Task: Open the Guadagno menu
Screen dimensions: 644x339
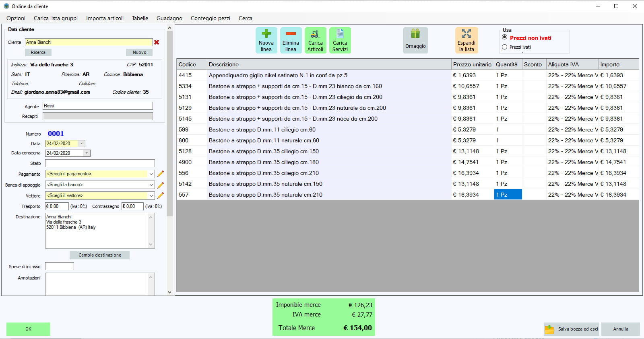Action: click(169, 18)
